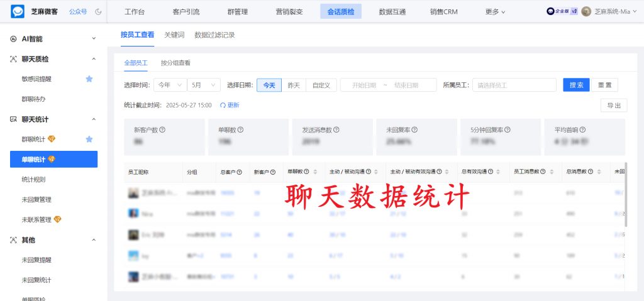Viewport: 644px width, 301px height.
Task: Click help icon beside 未回复率 card
Action: [415, 129]
